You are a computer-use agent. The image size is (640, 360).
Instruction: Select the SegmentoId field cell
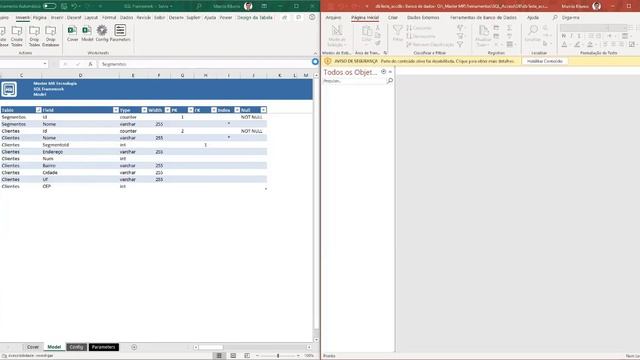[x=80, y=145]
